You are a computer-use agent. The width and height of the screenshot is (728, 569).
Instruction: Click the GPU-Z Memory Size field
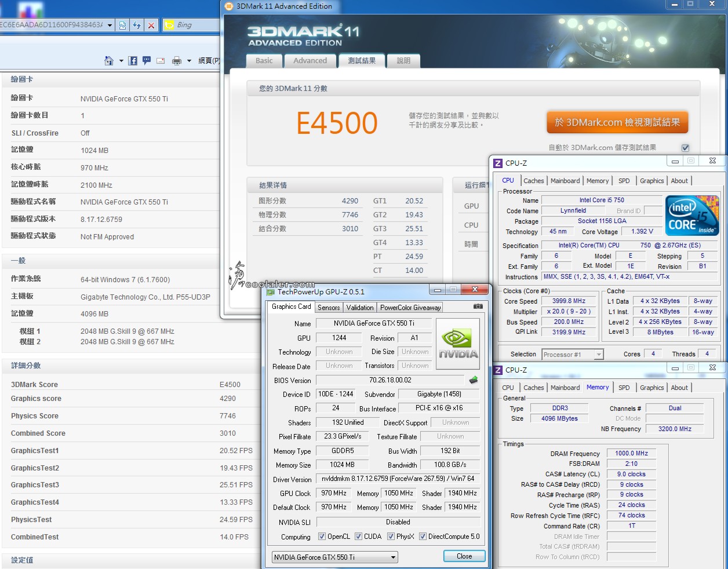(342, 465)
